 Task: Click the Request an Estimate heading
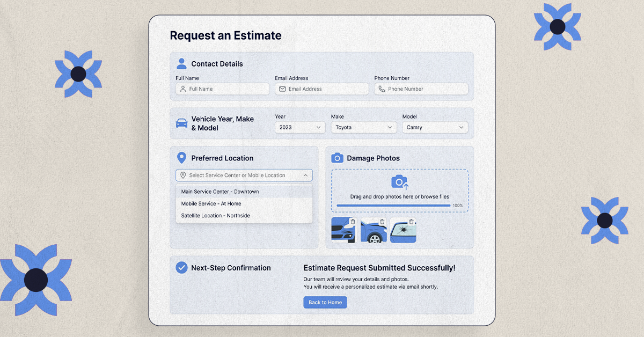tap(225, 35)
